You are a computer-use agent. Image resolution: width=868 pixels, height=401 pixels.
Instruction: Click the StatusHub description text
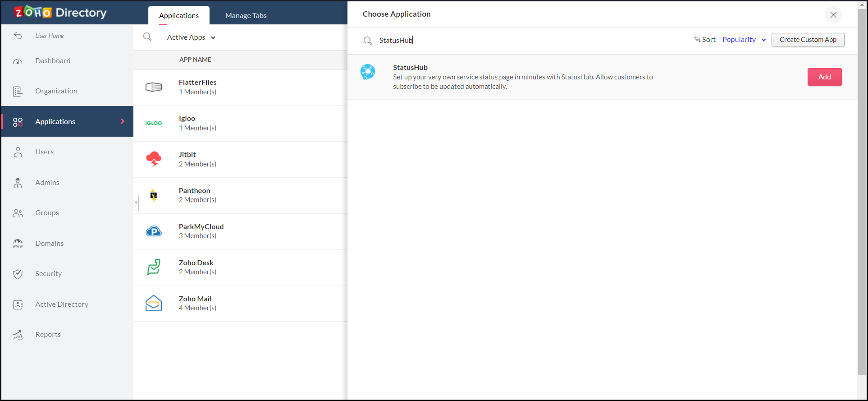pyautogui.click(x=523, y=82)
